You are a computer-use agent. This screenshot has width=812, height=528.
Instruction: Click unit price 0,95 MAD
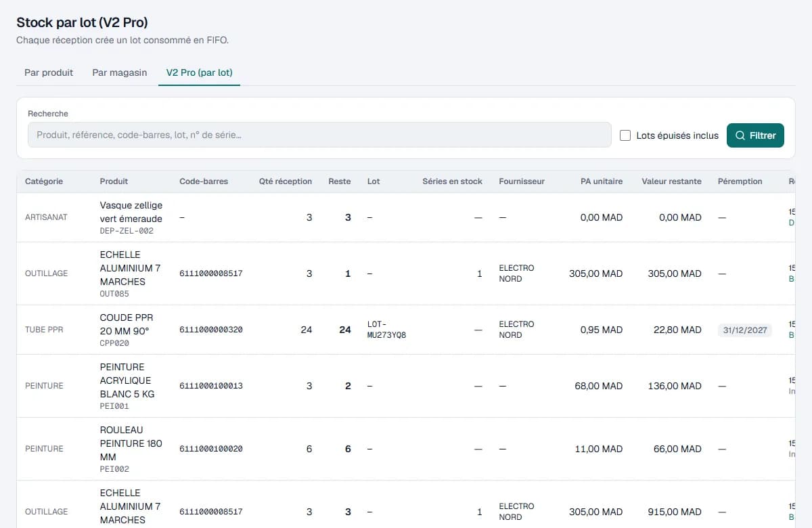pos(602,330)
